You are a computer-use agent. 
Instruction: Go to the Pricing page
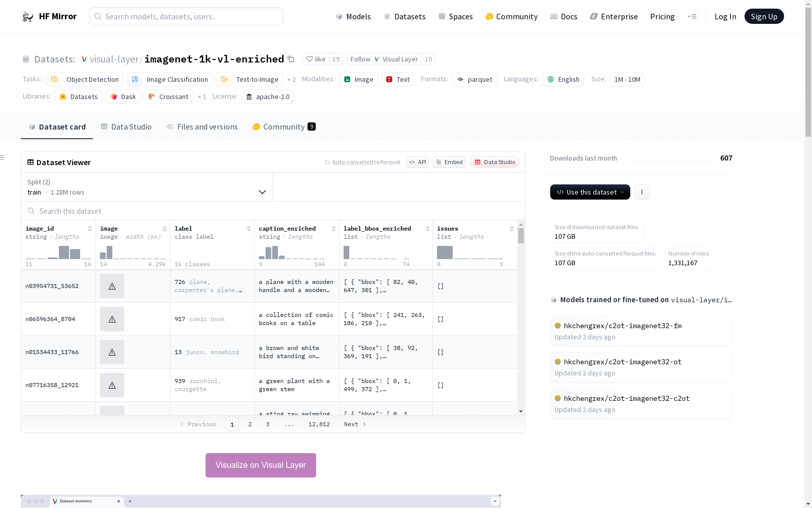[662, 17]
